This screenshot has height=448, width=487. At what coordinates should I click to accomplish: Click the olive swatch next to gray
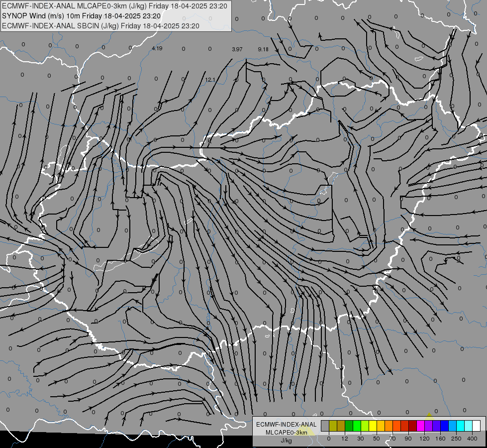tap(333, 426)
